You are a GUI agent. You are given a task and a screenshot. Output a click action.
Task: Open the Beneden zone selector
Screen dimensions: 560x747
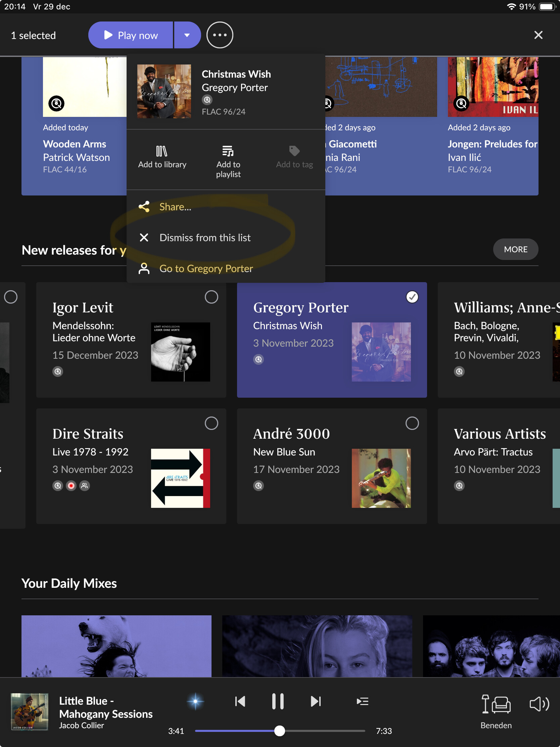(496, 709)
